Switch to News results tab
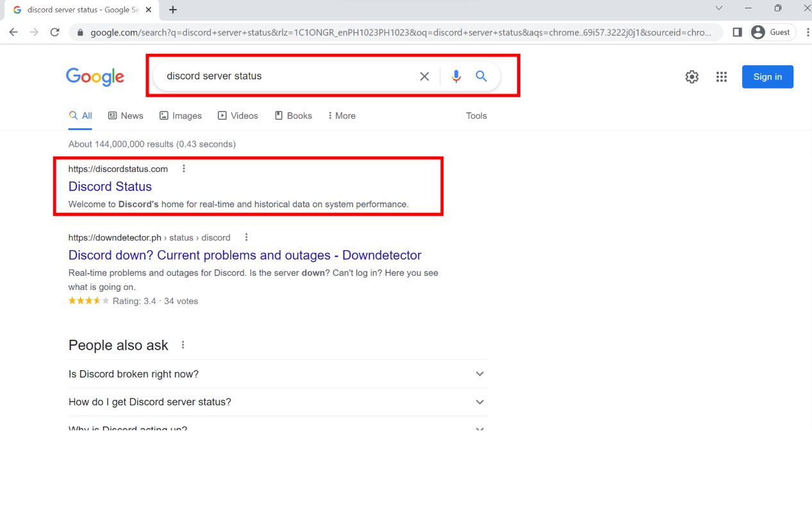The height and width of the screenshot is (517, 812). 126,116
